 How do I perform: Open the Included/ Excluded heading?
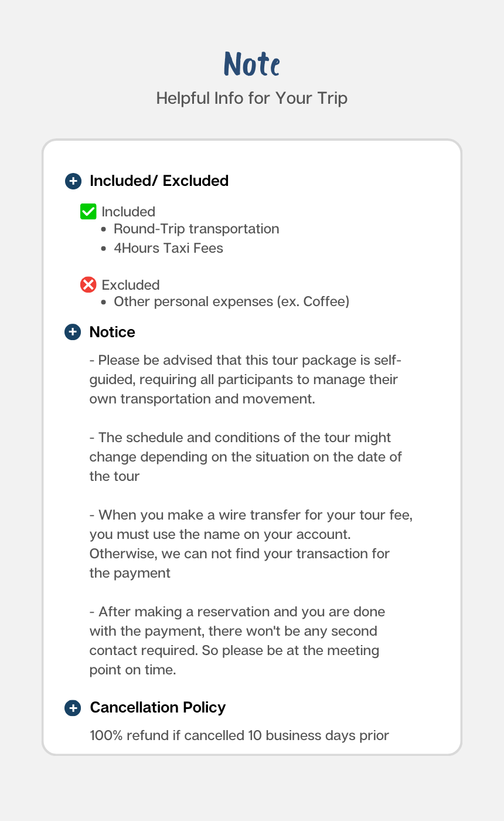click(x=159, y=181)
